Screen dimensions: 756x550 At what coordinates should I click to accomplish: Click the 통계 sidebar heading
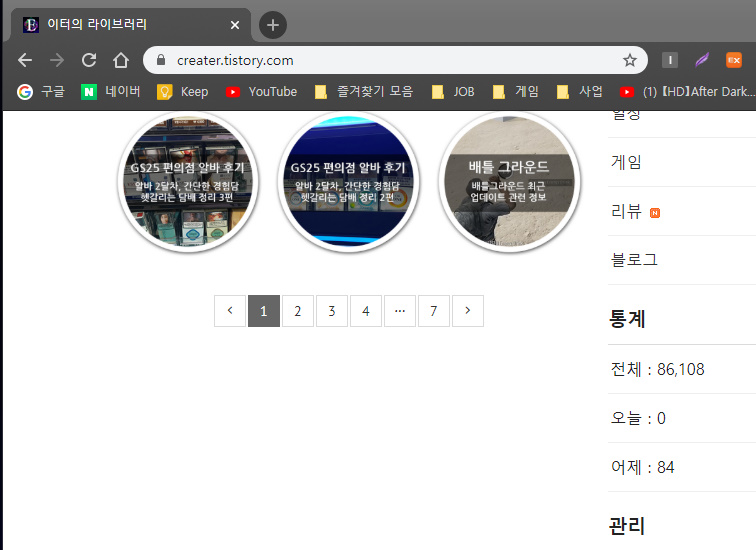tap(627, 319)
